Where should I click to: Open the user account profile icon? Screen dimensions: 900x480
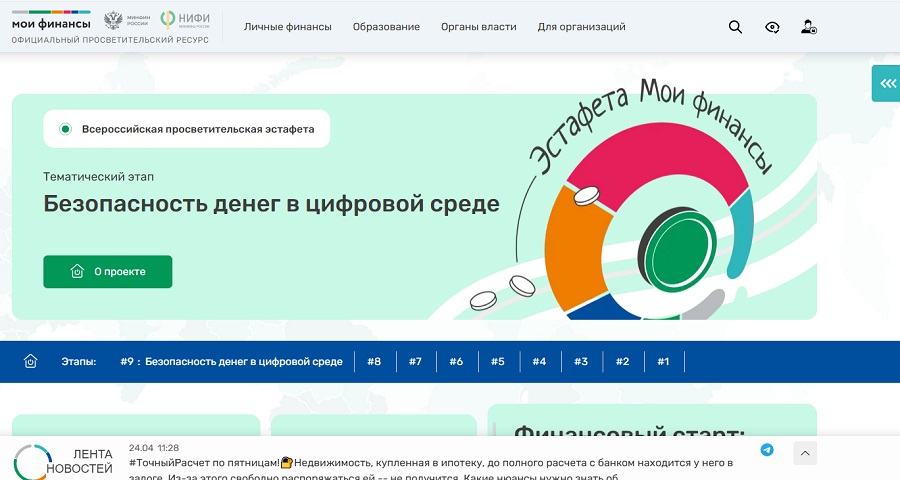[x=809, y=27]
